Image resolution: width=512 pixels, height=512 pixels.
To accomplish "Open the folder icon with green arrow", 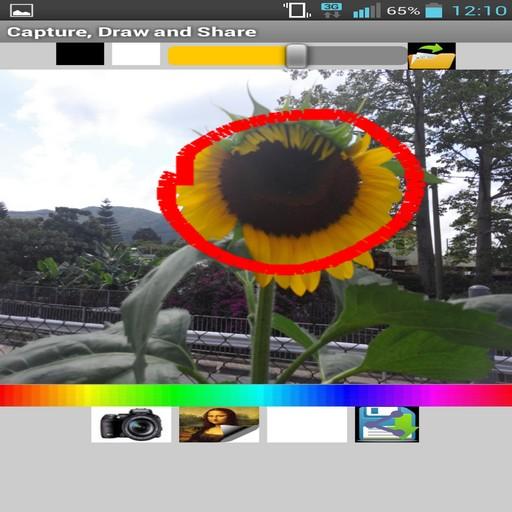I will click(432, 56).
